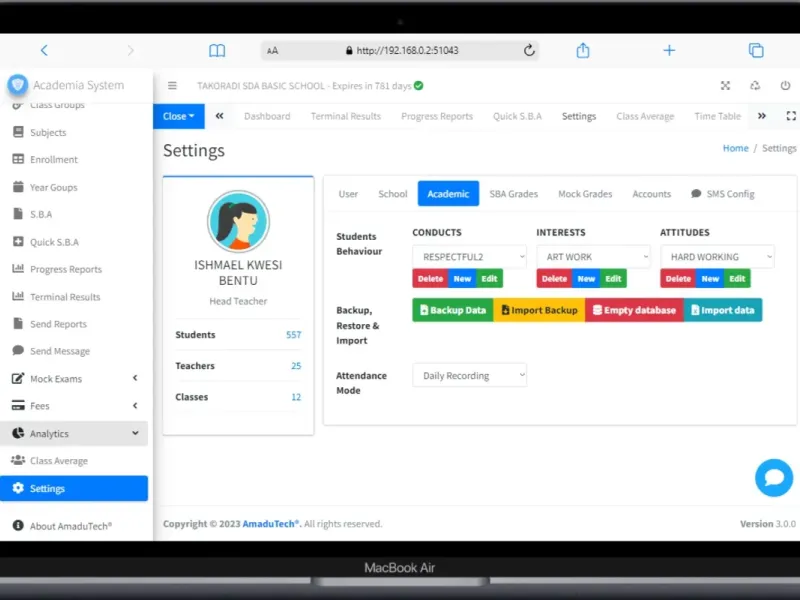The width and height of the screenshot is (800, 600).
Task: Click the power logout icon in header
Action: point(785,85)
